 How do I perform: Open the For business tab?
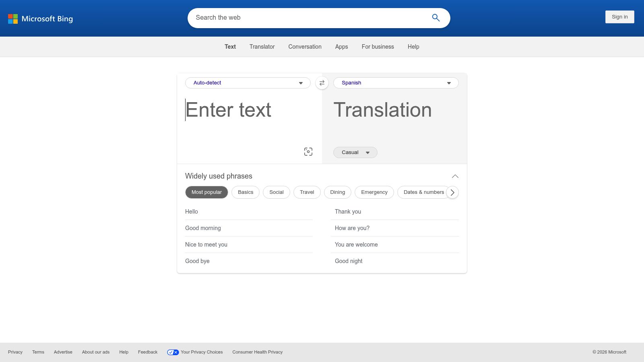pyautogui.click(x=378, y=47)
